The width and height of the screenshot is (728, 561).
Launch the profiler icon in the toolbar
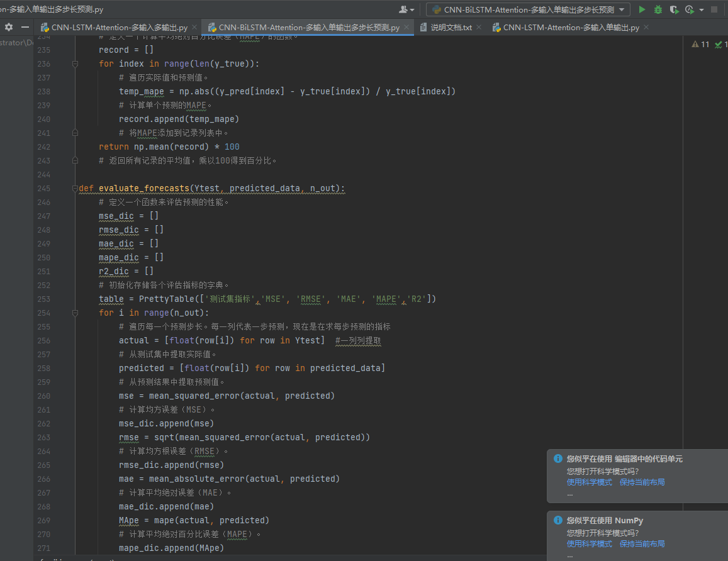(690, 9)
